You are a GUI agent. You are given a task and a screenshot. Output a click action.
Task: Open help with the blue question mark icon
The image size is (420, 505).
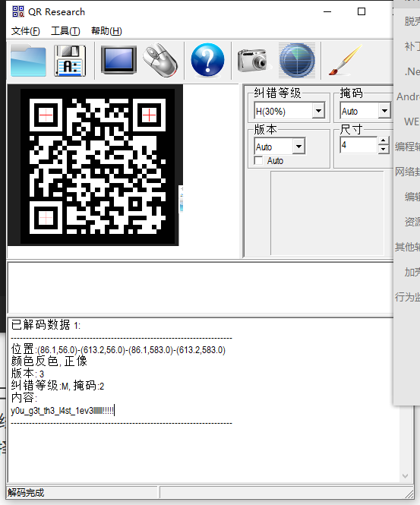point(207,60)
